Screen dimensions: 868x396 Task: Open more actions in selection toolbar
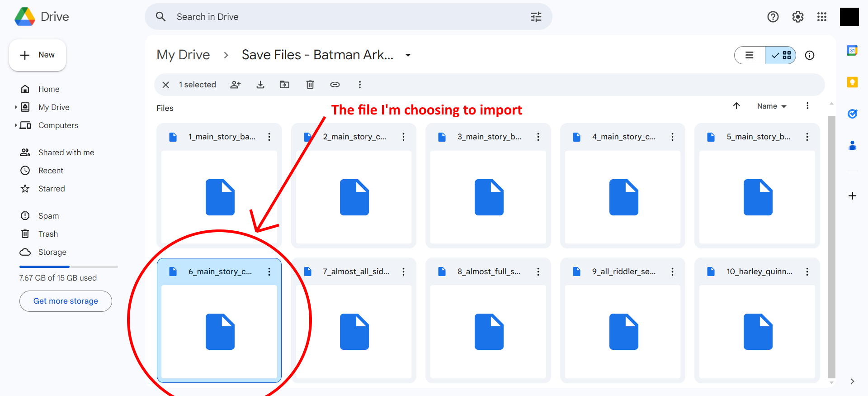coord(360,85)
